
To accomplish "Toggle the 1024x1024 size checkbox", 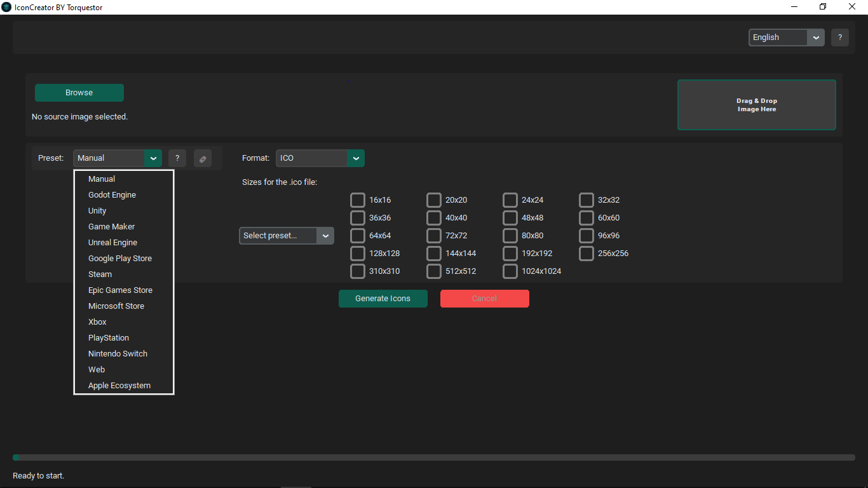I will (x=510, y=271).
